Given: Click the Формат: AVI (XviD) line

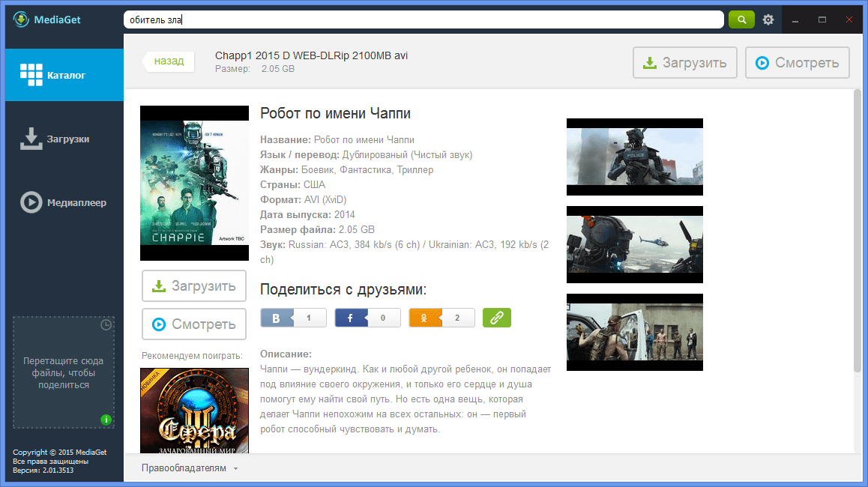Looking at the screenshot, I should pos(304,199).
